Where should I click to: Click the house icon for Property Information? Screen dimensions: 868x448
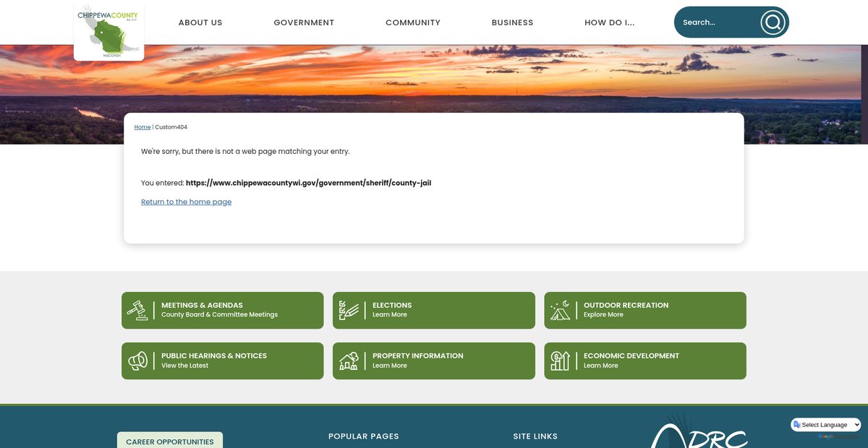click(349, 361)
